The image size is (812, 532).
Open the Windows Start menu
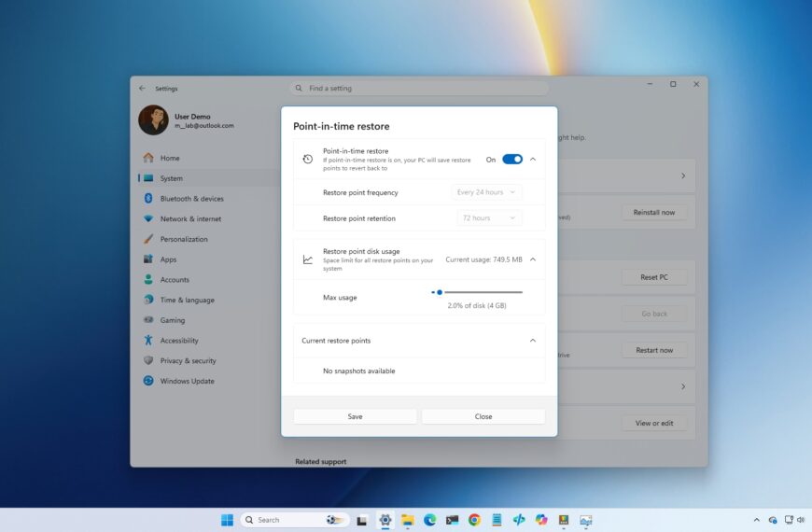tap(227, 520)
